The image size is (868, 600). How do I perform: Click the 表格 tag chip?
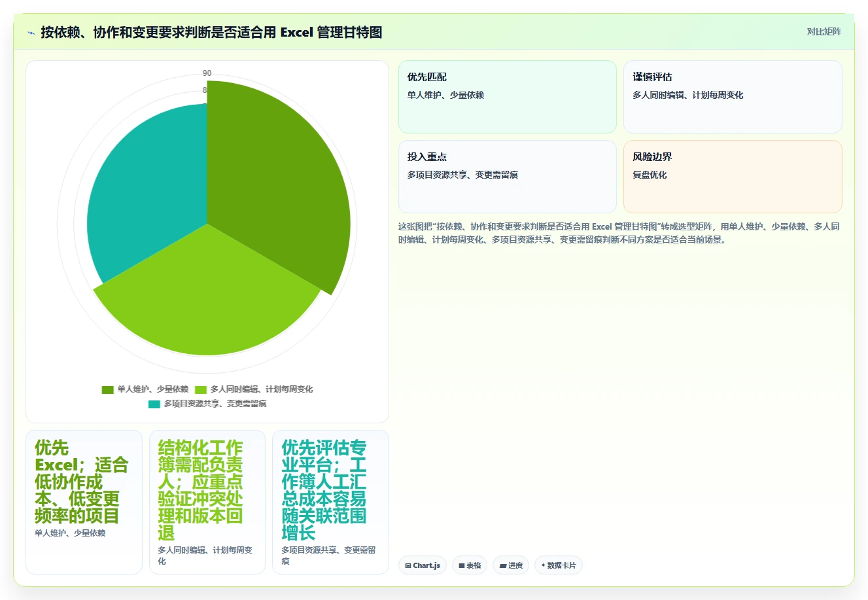click(470, 565)
